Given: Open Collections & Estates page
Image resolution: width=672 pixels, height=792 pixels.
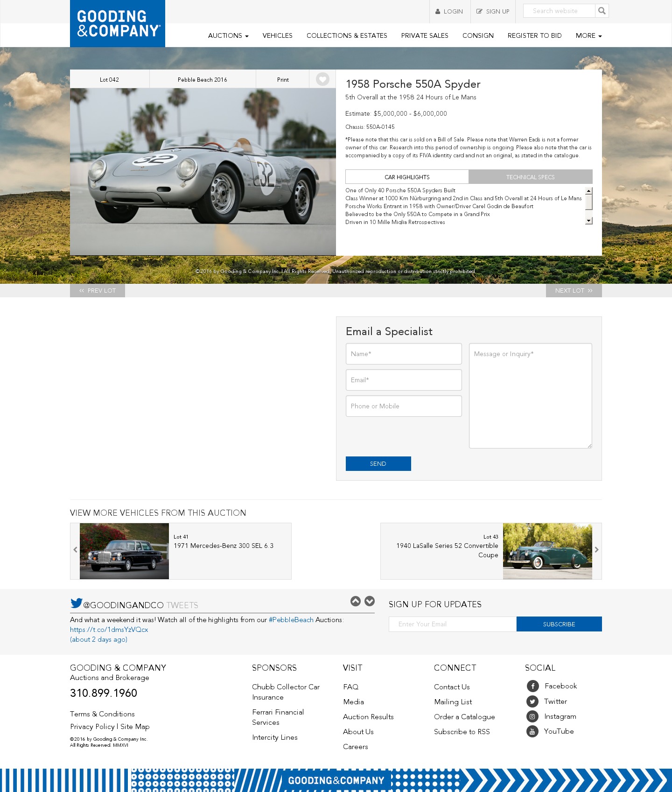Looking at the screenshot, I should (347, 35).
